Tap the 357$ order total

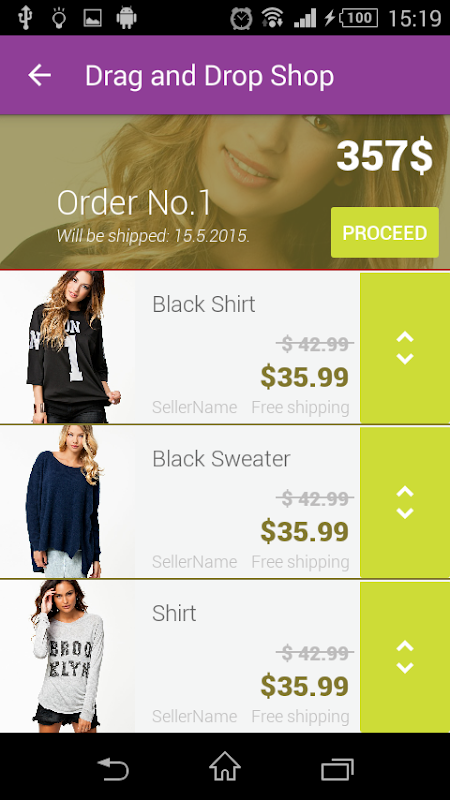384,155
